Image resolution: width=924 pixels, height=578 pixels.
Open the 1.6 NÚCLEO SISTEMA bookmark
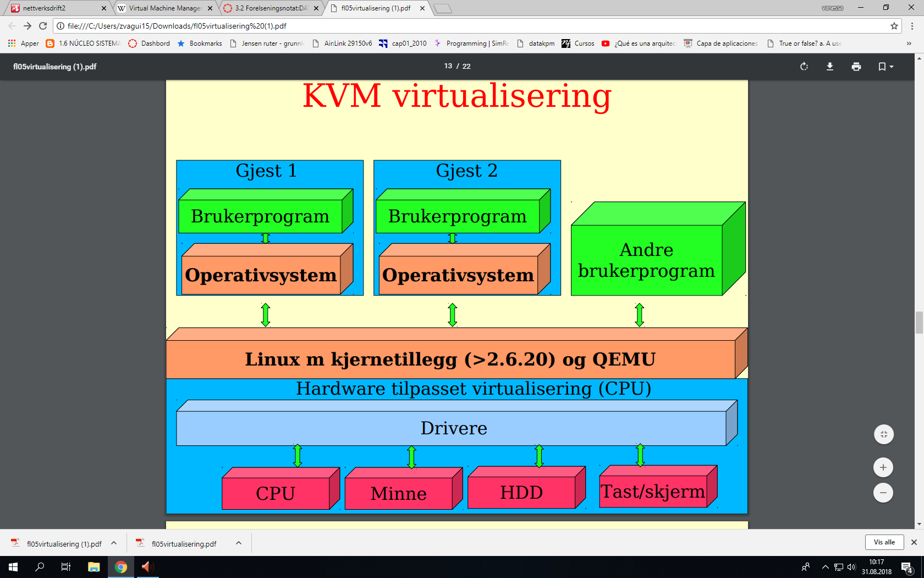[84, 43]
